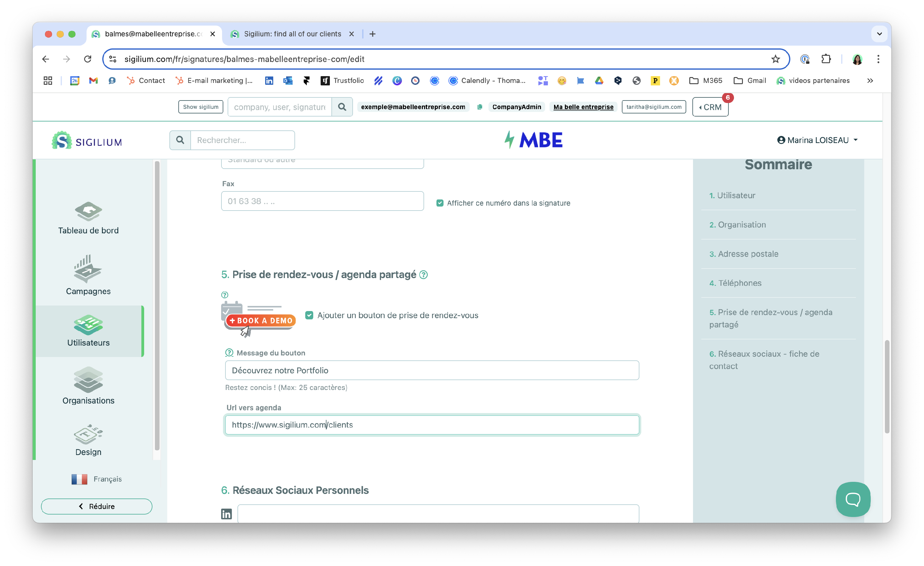Open the Ma belle entreprise link
Image resolution: width=924 pixels, height=566 pixels.
(583, 107)
